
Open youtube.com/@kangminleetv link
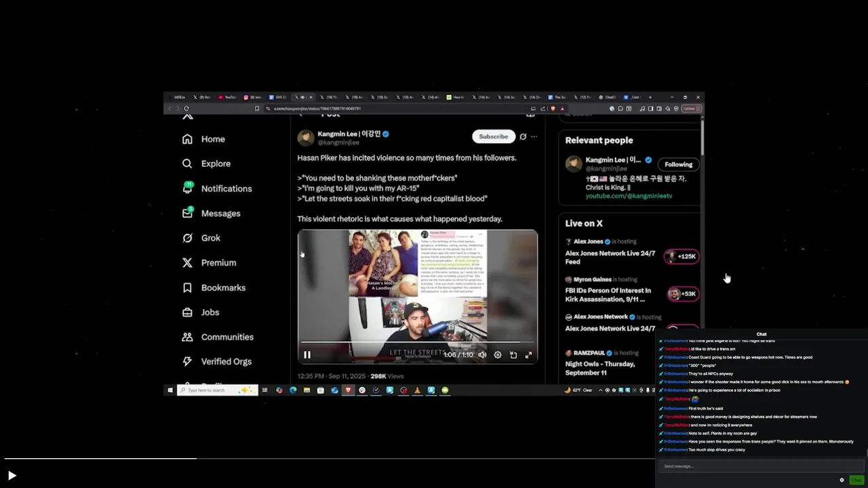pos(629,196)
